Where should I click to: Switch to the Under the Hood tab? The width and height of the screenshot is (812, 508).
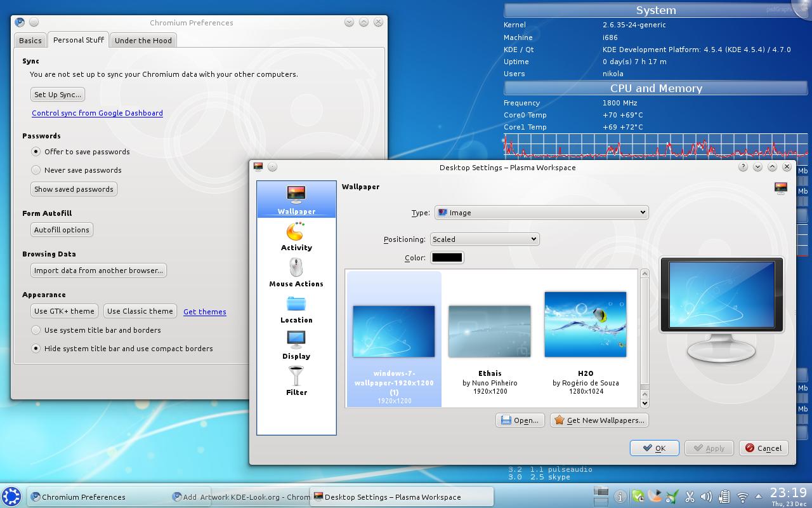pos(143,40)
